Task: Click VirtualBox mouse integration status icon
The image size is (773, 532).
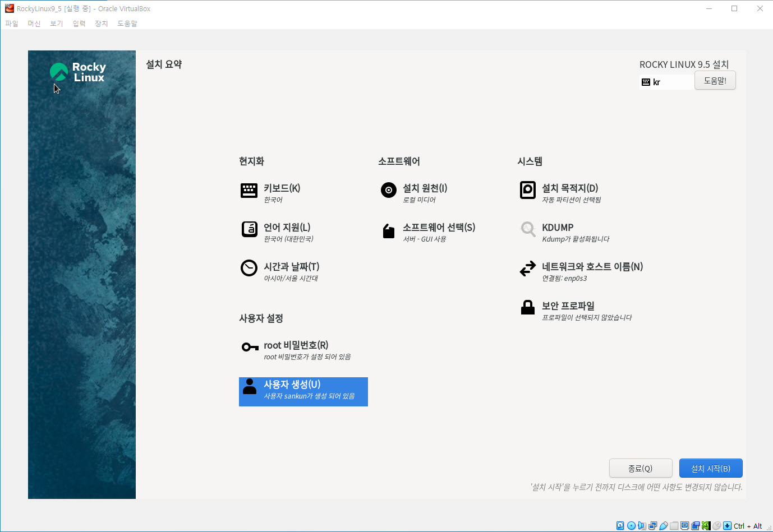Action: 716,526
